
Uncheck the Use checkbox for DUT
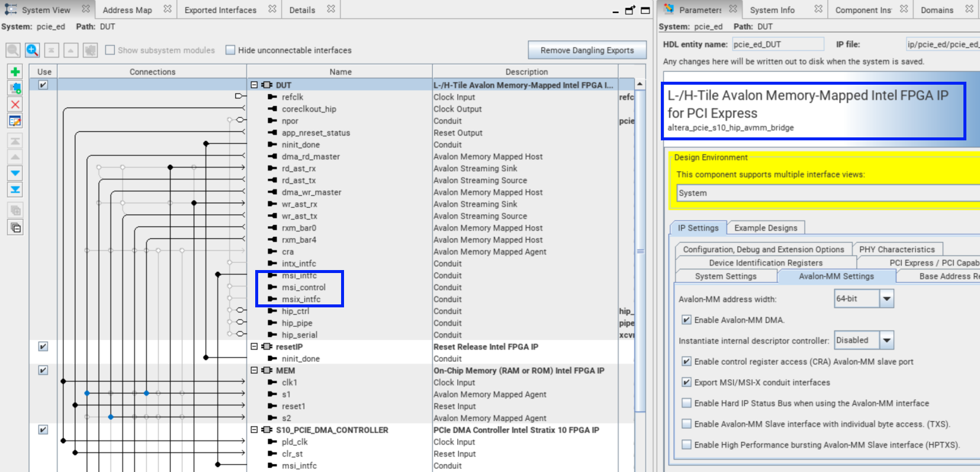(x=43, y=85)
